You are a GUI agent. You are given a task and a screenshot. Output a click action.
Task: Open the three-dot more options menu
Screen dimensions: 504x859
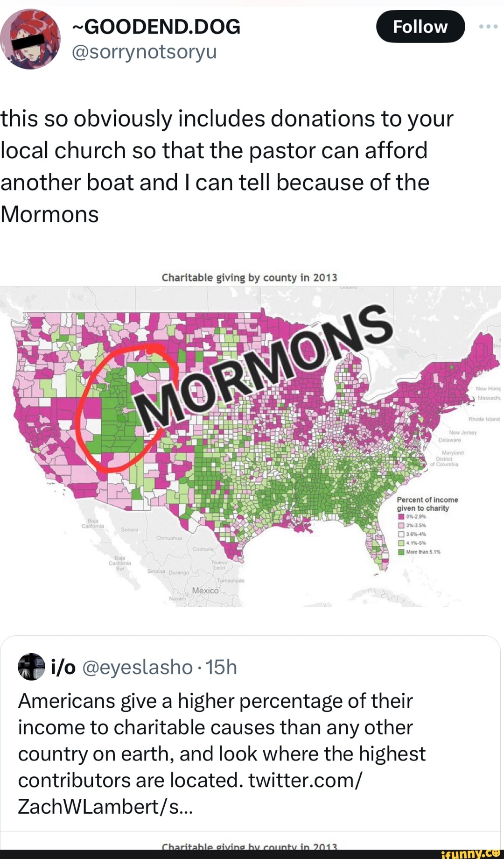click(488, 27)
